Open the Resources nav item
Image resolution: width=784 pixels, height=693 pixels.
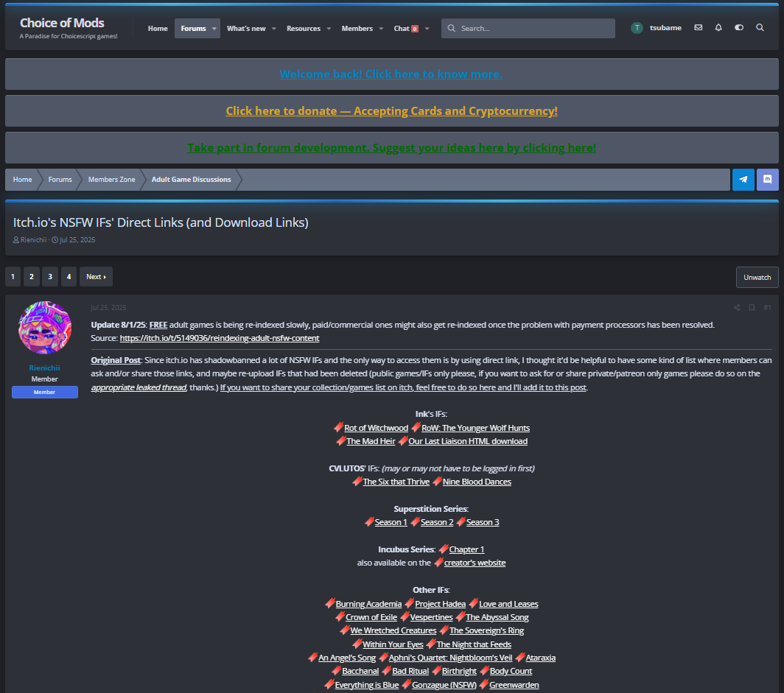(x=304, y=29)
